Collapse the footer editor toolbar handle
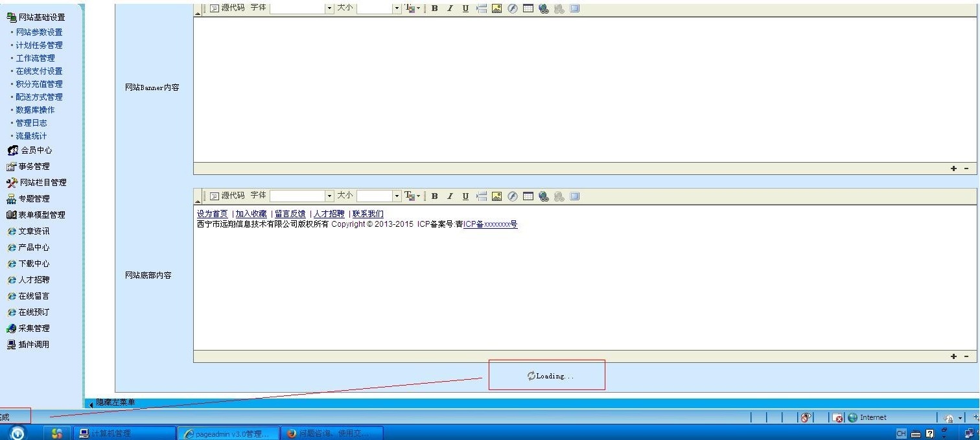The width and height of the screenshot is (980, 440). point(198,197)
